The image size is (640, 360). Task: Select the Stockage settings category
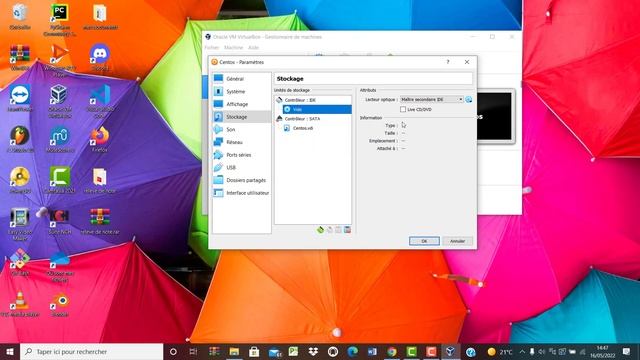click(242, 117)
